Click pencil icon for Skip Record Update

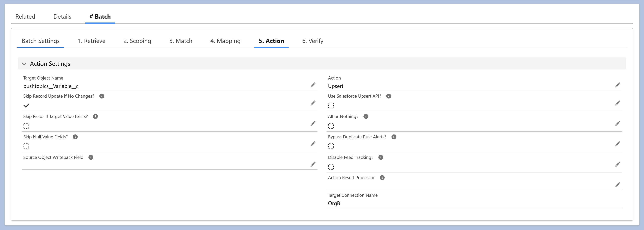pyautogui.click(x=313, y=103)
